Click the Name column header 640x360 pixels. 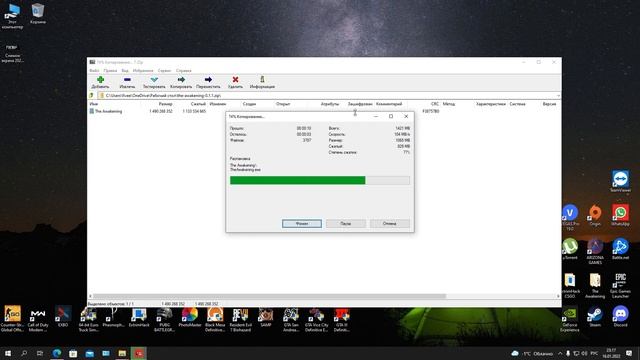point(94,104)
